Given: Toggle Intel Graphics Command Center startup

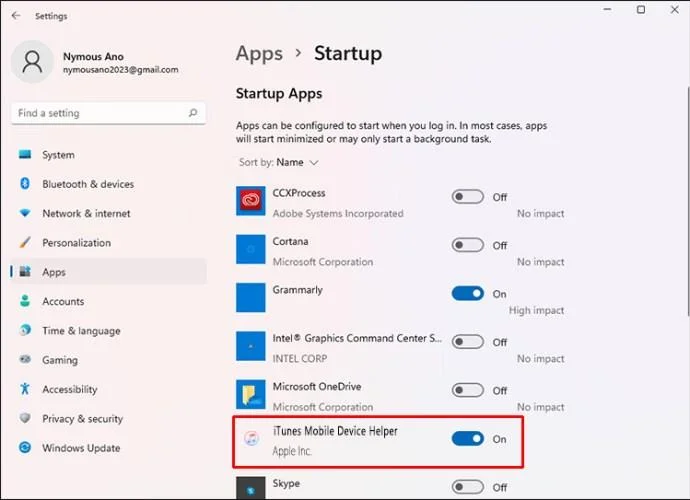Looking at the screenshot, I should [x=467, y=342].
